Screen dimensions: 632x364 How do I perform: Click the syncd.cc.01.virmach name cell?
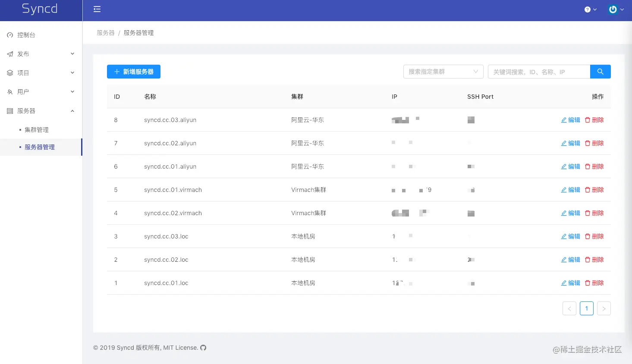point(173,190)
